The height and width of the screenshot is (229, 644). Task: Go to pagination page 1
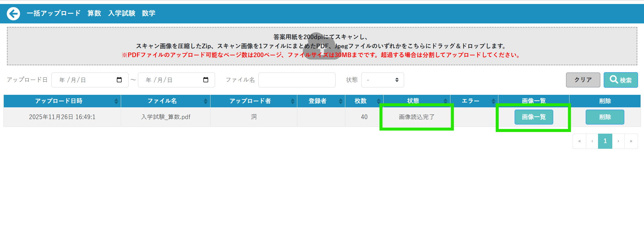click(605, 141)
